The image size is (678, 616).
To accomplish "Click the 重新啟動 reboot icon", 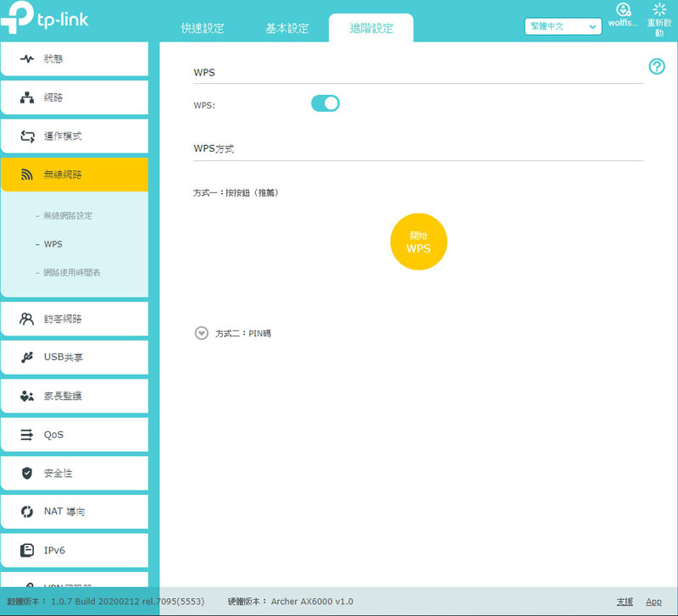I will coord(659,9).
